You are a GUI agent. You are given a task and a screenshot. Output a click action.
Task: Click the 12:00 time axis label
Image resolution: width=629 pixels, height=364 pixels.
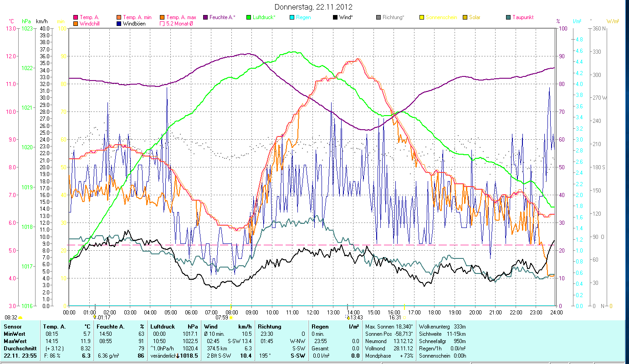pos(312,312)
